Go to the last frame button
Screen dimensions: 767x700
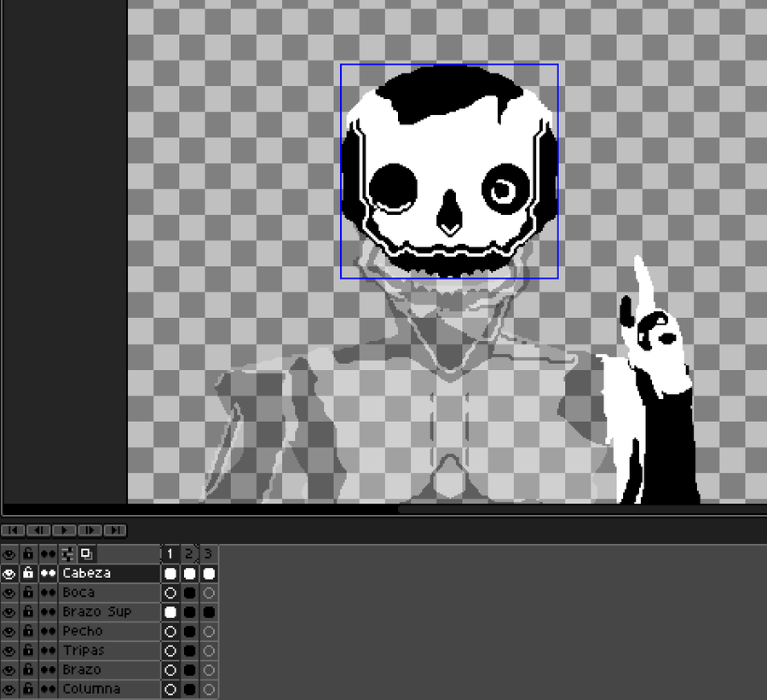[114, 530]
